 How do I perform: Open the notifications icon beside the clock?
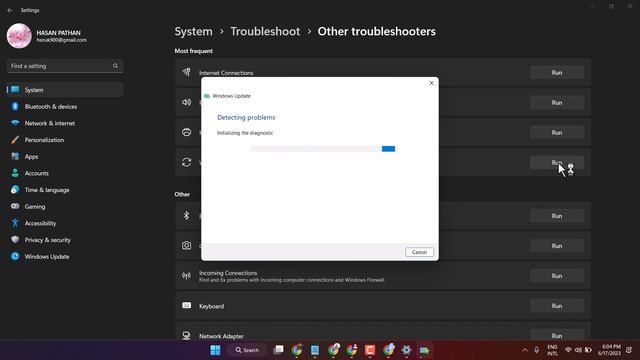(629, 350)
